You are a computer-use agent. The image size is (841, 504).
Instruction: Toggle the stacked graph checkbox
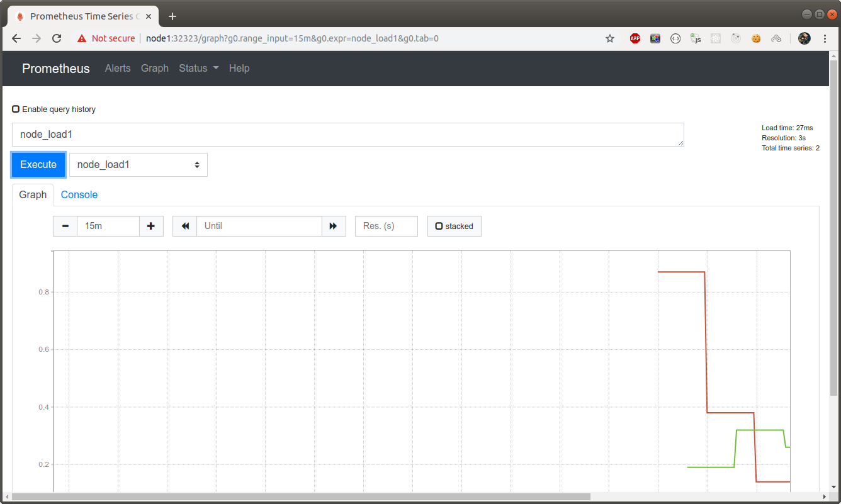click(439, 226)
